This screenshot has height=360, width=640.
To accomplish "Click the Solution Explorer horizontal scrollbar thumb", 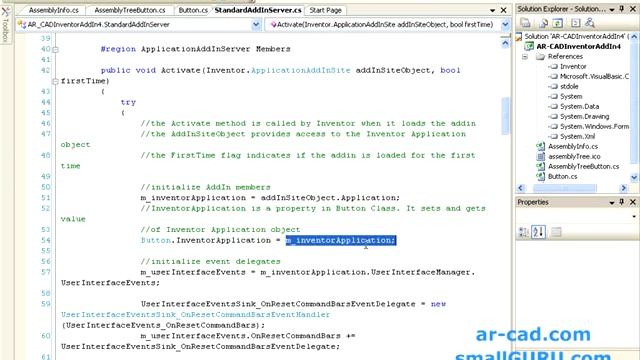I will [565, 188].
